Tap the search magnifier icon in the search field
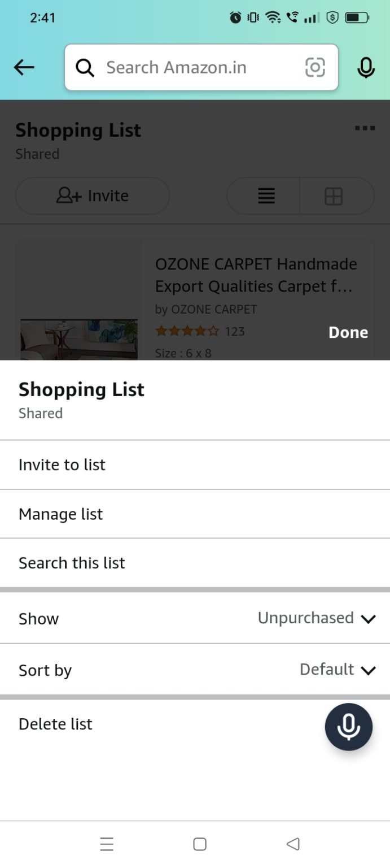The height and width of the screenshot is (868, 390). 85,67
